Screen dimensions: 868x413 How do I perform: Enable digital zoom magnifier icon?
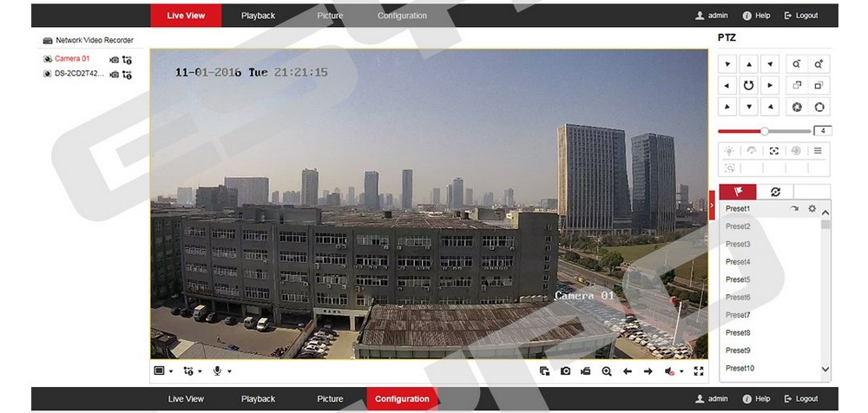(606, 371)
